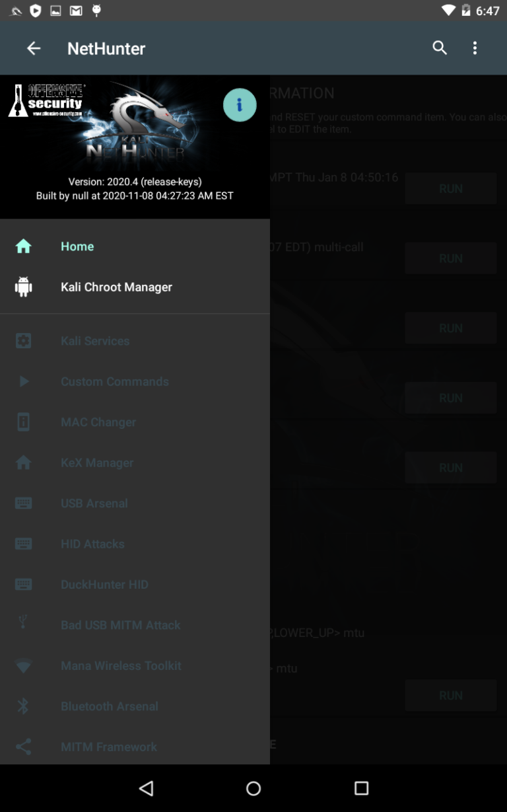Tap the blue info badge on the banner
Viewport: 507px width, 812px height.
[x=240, y=105]
